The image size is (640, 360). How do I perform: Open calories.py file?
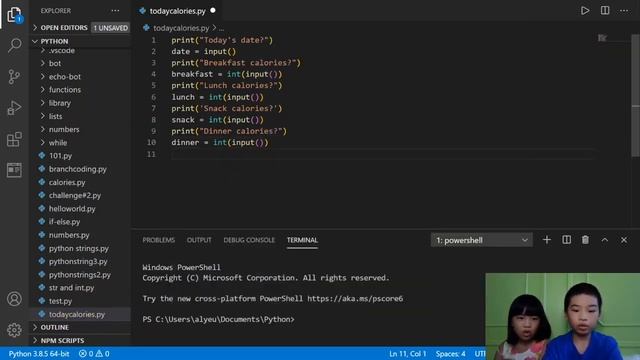(x=67, y=182)
